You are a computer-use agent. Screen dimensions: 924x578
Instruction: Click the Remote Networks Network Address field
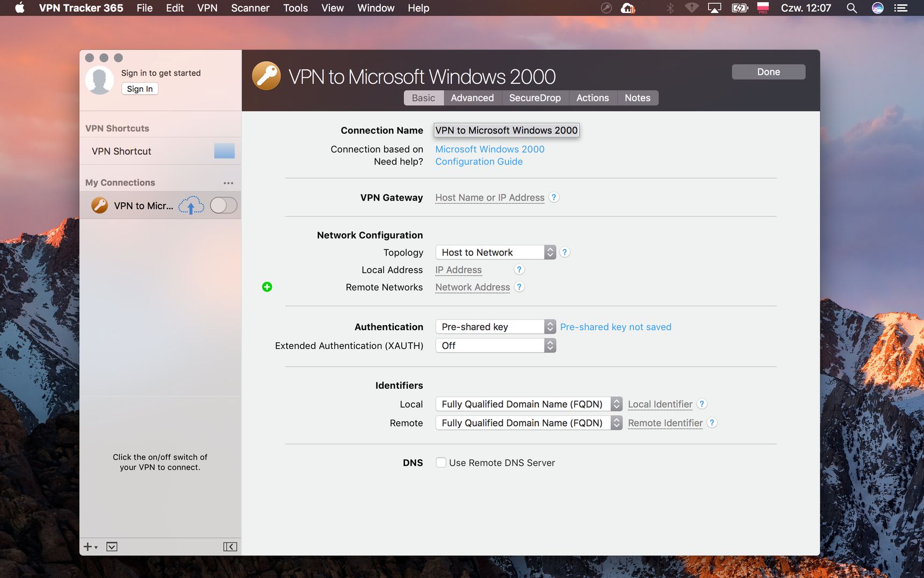tap(473, 287)
